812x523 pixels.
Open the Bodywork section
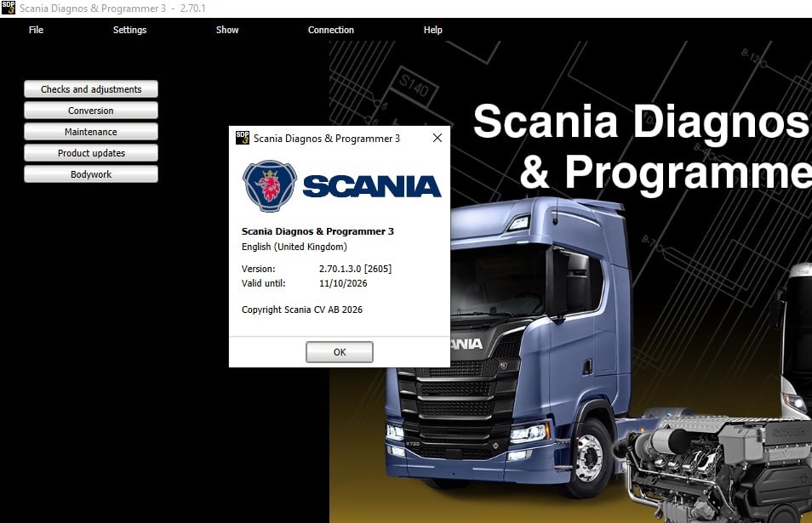(x=91, y=173)
